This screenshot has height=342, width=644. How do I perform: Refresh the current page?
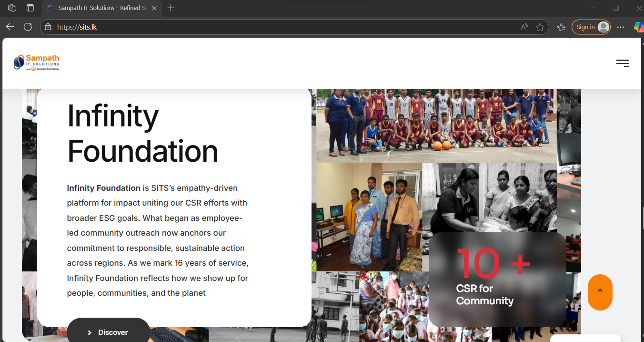pos(28,27)
